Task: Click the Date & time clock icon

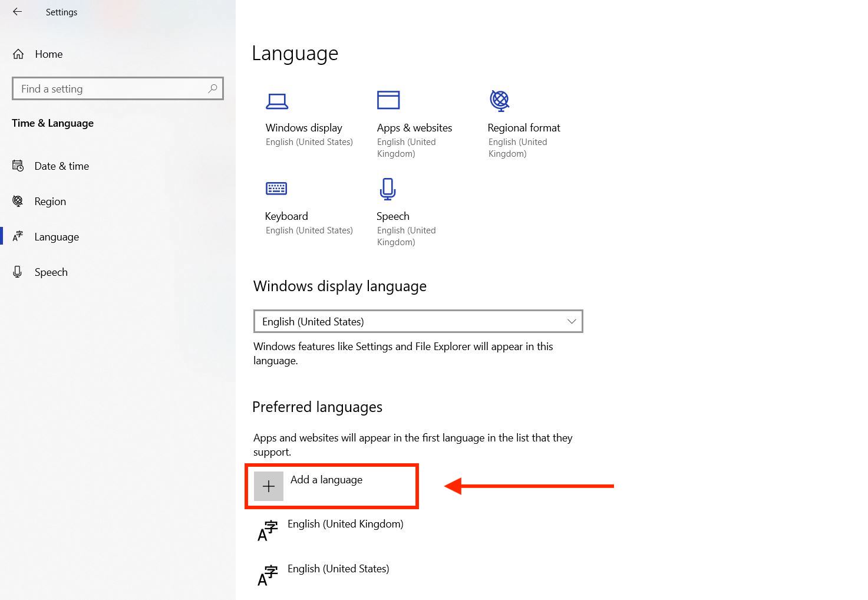Action: (x=18, y=166)
